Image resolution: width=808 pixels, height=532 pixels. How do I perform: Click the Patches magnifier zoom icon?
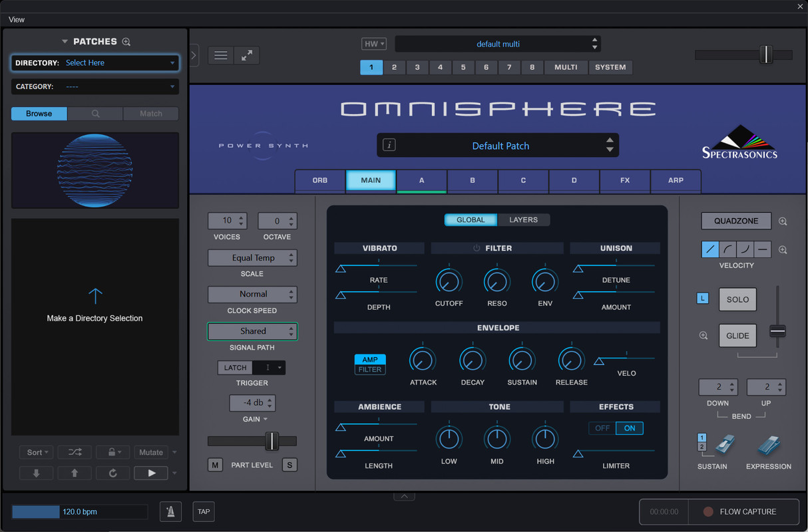click(x=126, y=42)
